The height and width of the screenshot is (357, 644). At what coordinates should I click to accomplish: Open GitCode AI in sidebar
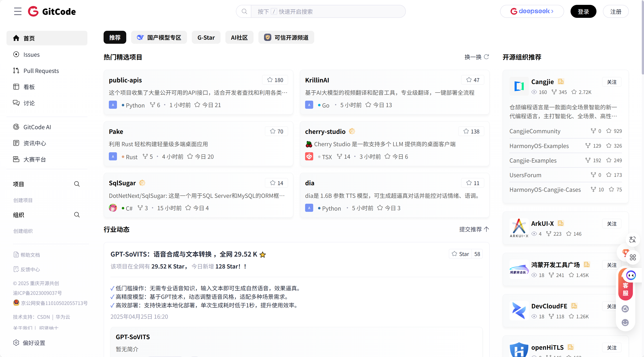click(x=47, y=127)
